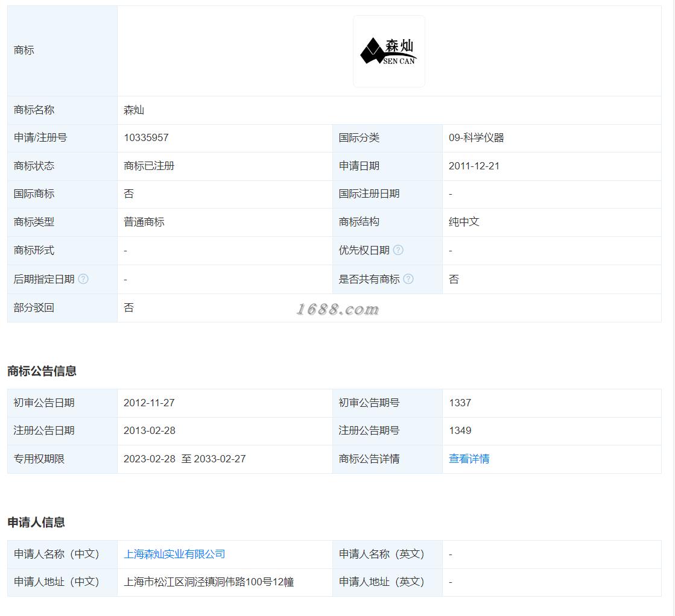Select registration number 10335957

point(146,137)
